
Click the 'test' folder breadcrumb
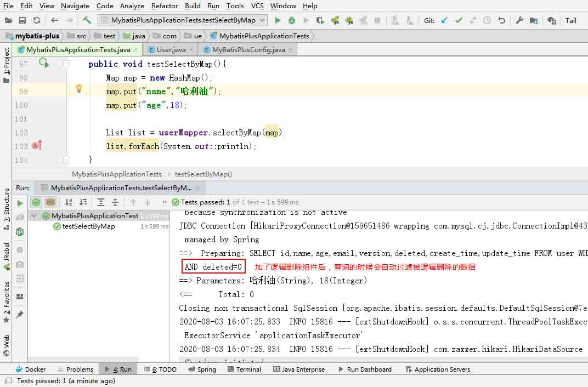105,36
